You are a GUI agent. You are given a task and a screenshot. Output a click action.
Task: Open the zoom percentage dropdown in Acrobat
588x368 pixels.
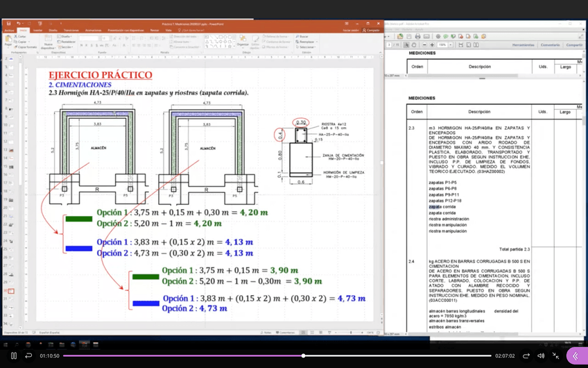click(x=450, y=45)
